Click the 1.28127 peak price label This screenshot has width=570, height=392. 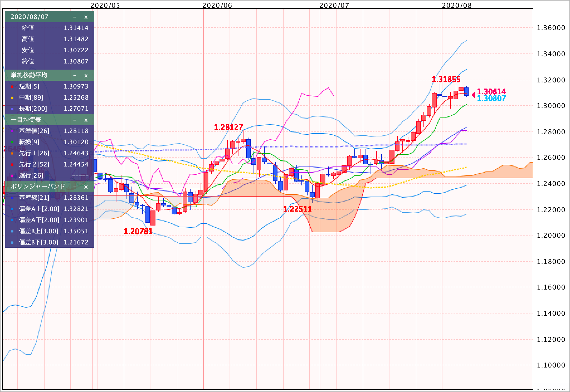point(228,127)
